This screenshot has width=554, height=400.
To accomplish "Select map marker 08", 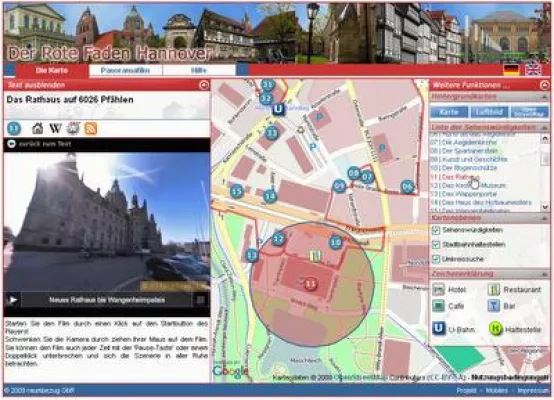I will [354, 173].
